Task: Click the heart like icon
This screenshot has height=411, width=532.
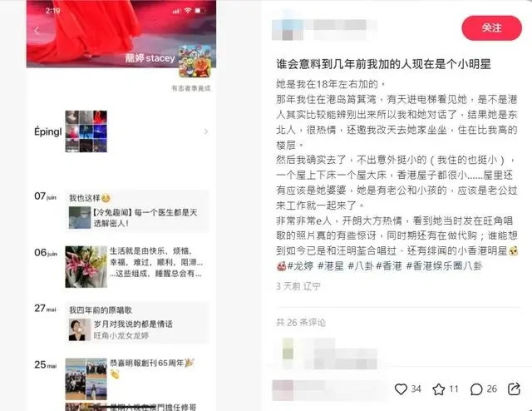Action: pos(401,389)
